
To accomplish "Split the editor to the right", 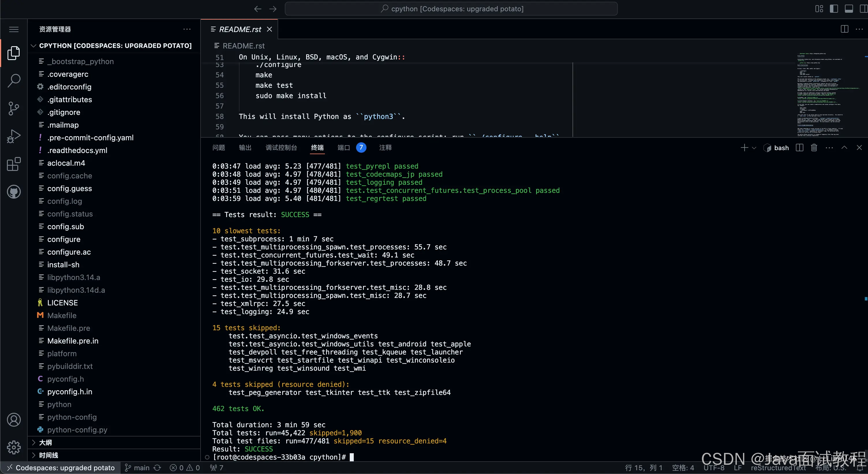I will pos(844,29).
